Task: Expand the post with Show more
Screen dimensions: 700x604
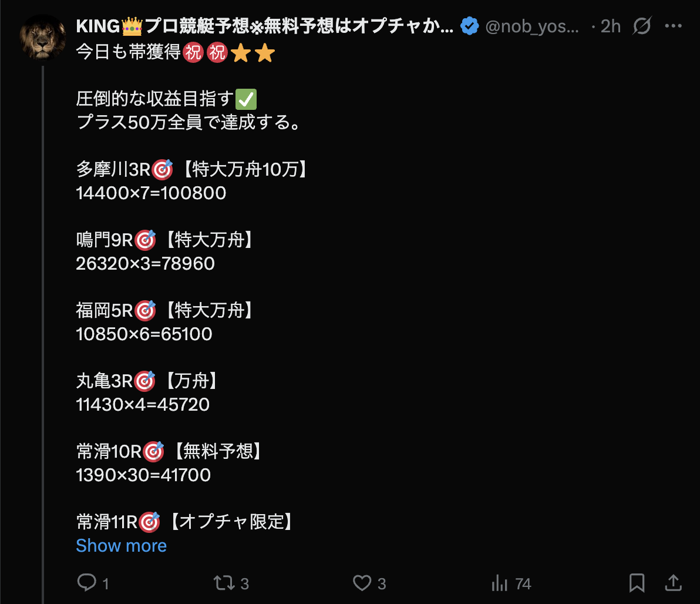Action: 121,545
